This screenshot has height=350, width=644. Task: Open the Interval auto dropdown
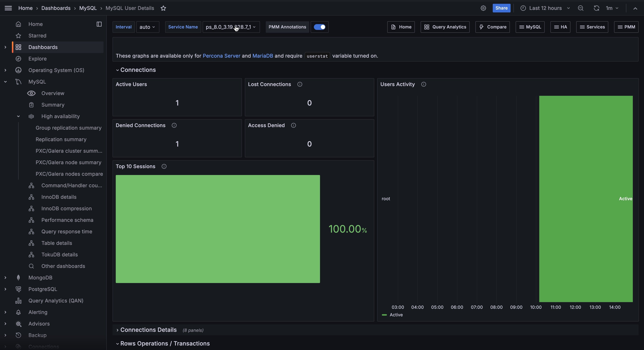click(147, 27)
